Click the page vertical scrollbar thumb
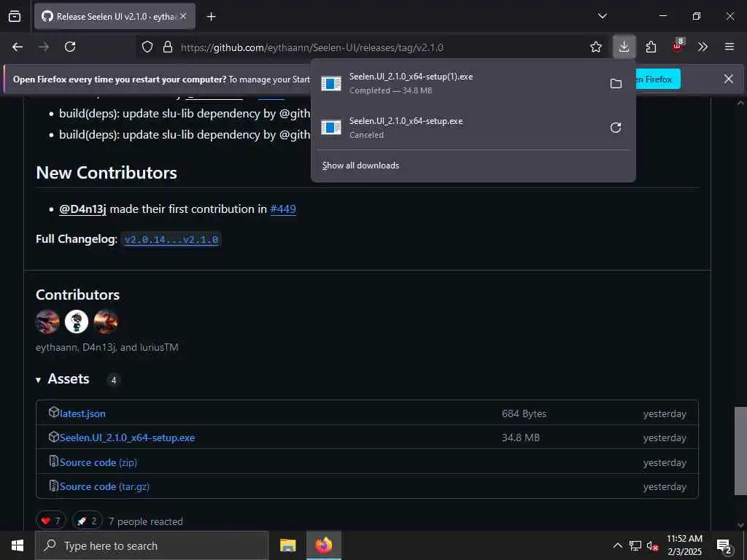Image resolution: width=747 pixels, height=560 pixels. point(740,451)
